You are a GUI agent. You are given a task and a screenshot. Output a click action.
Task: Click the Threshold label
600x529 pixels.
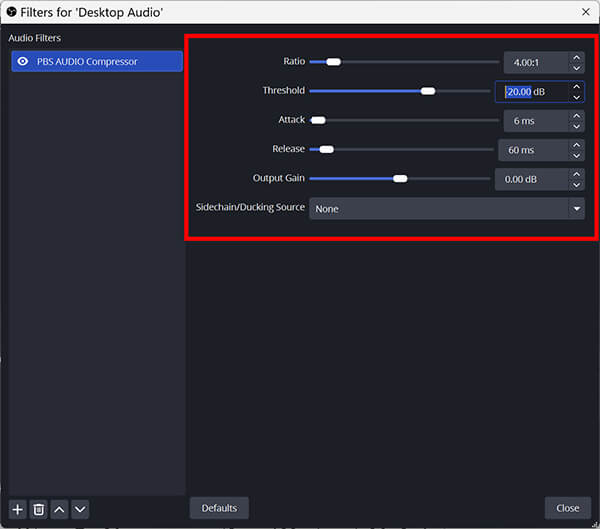[284, 90]
